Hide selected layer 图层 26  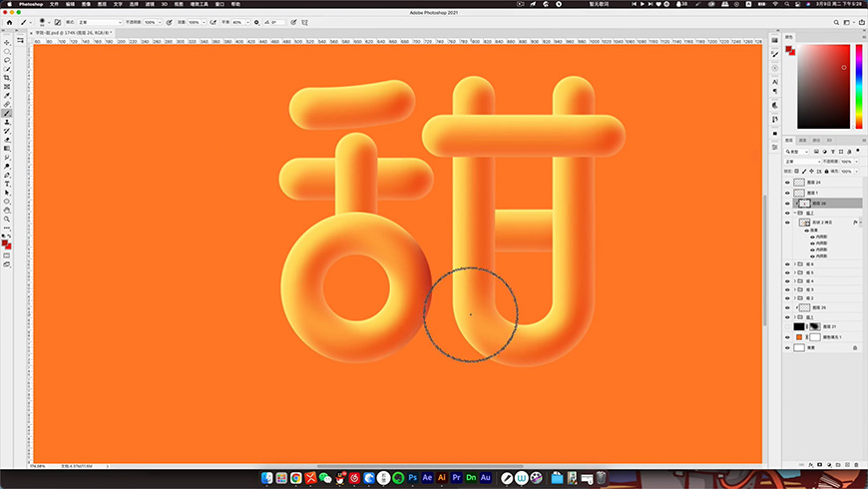(x=787, y=204)
